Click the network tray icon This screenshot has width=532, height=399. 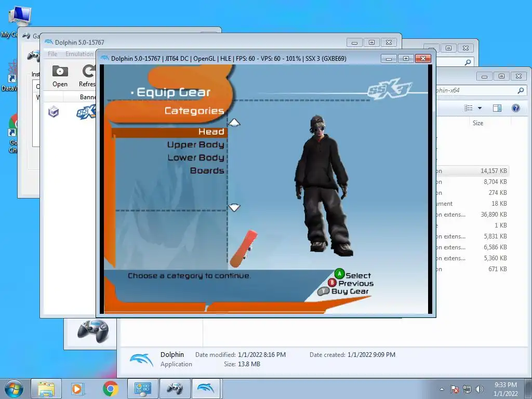pyautogui.click(x=467, y=389)
